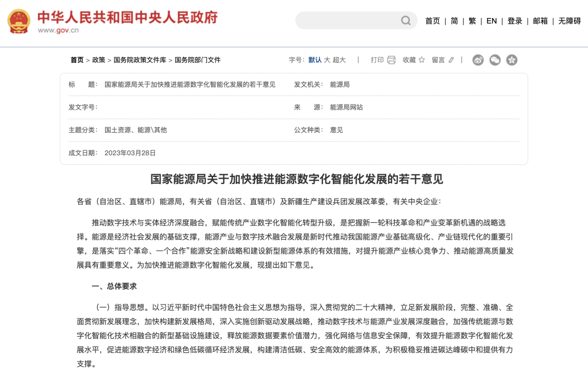Click the pencil comment icon
The height and width of the screenshot is (379, 588).
pos(451,60)
